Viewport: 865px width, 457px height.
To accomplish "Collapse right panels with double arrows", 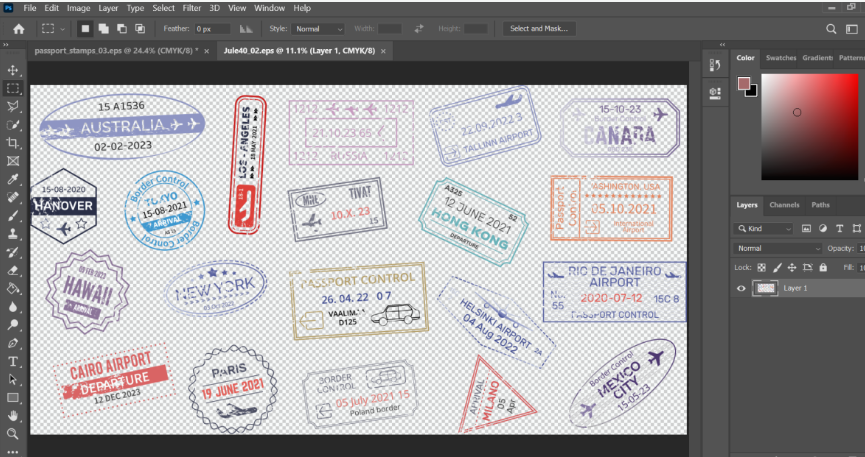I will 722,45.
